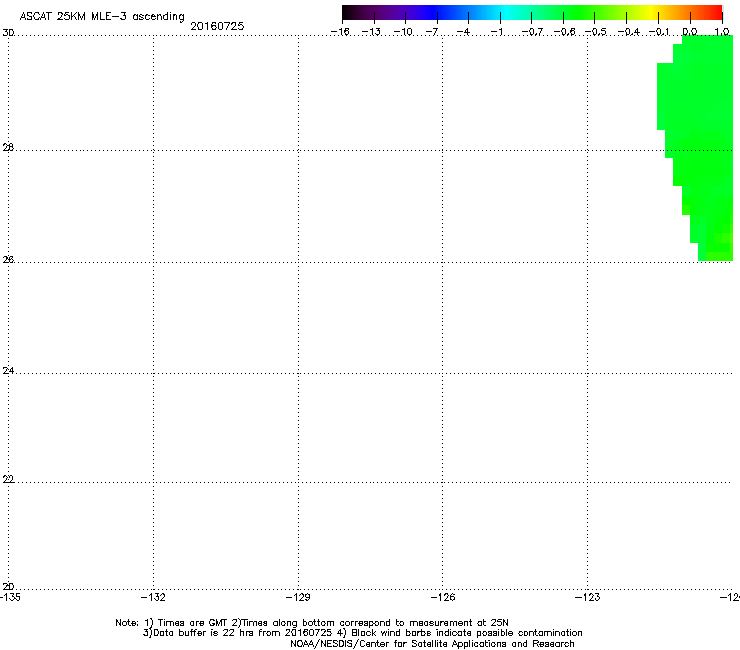Image resolution: width=740 pixels, height=650 pixels.
Task: Click the latitude 20 axis label
Action: coord(8,586)
